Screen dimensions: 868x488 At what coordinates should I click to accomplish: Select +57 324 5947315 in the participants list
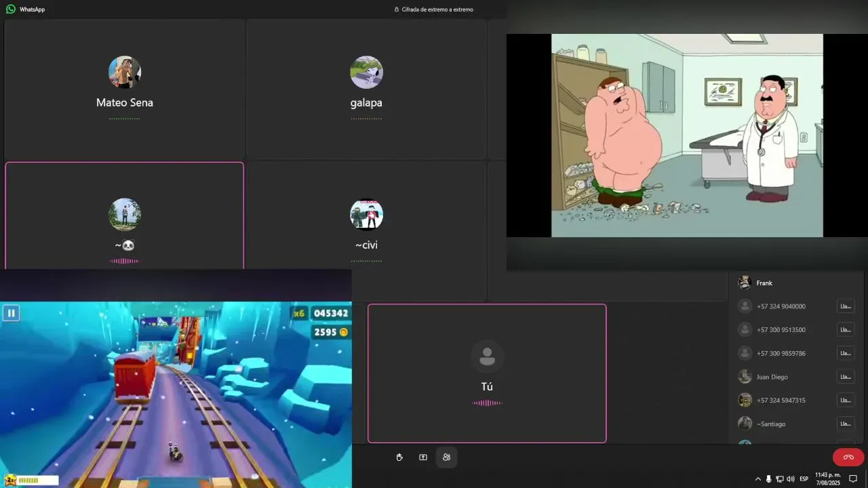click(x=796, y=400)
